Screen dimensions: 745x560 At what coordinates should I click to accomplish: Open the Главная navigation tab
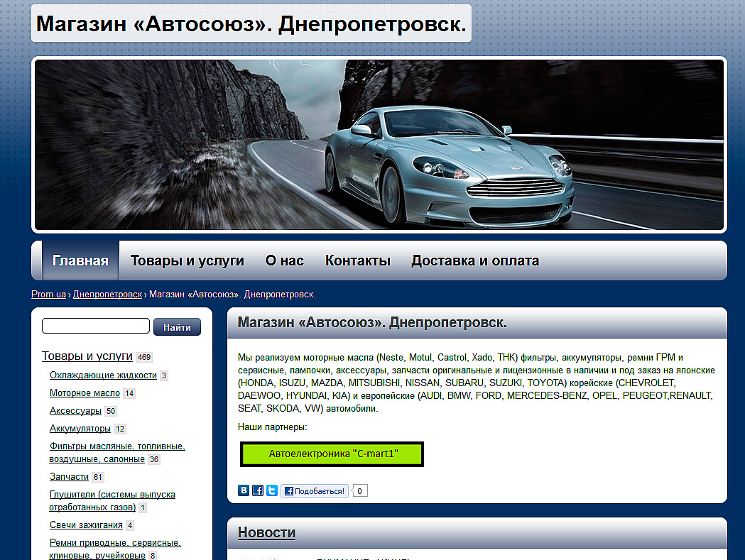[x=80, y=260]
